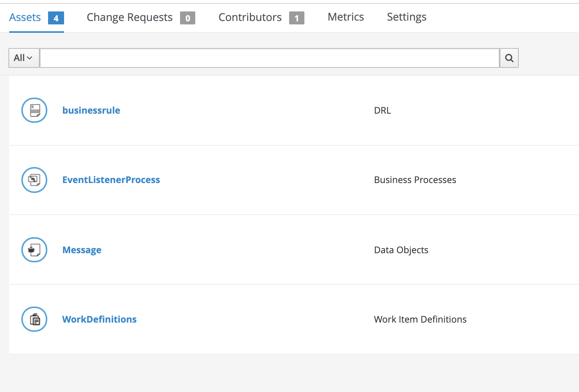Open the EventListenerProcess asset link
This screenshot has width=579, height=392.
click(x=111, y=180)
